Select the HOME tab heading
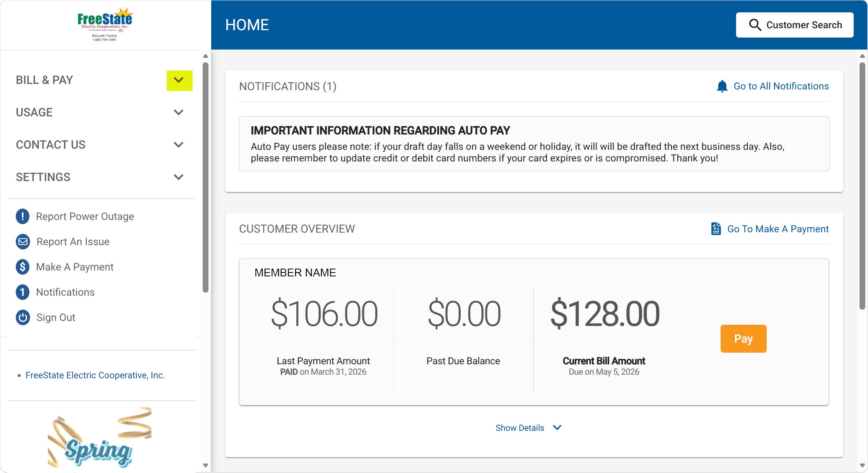868x473 pixels. 247,25
